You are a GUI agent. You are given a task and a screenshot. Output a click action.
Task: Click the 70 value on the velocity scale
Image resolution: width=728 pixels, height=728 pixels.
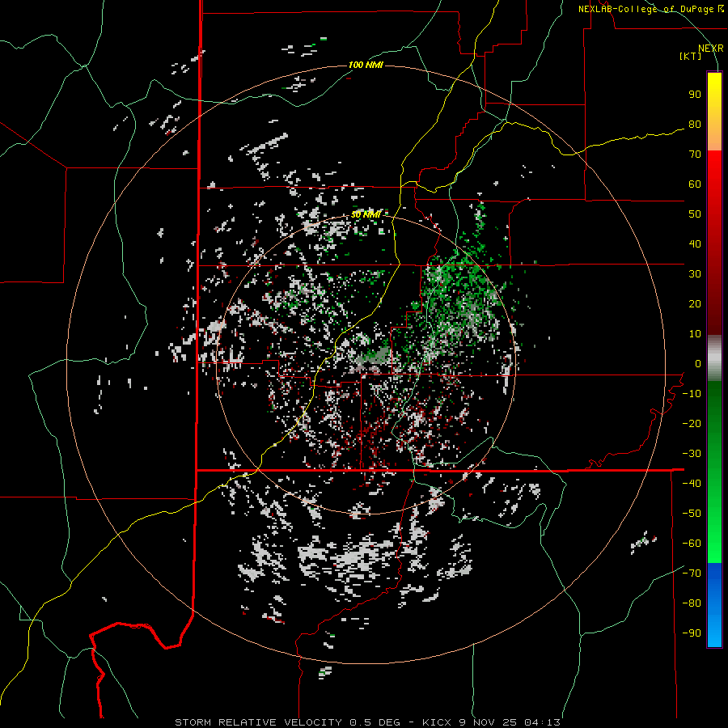(x=695, y=154)
